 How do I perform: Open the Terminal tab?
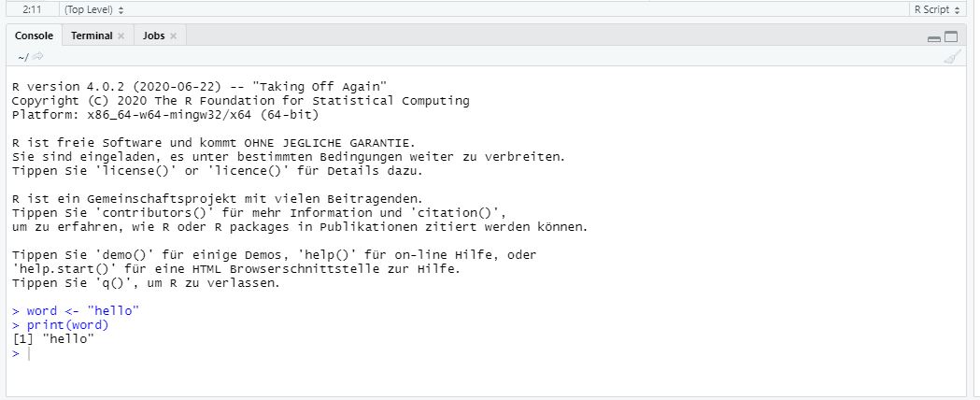click(92, 36)
